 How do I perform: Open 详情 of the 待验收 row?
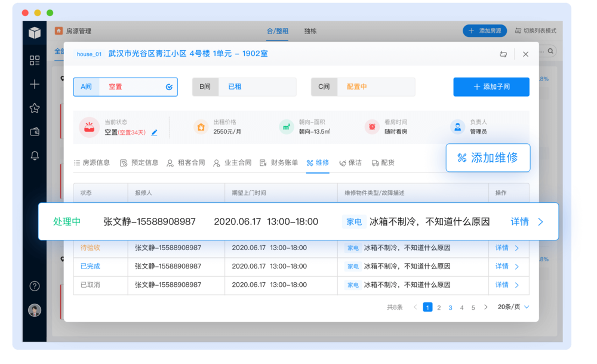point(502,248)
